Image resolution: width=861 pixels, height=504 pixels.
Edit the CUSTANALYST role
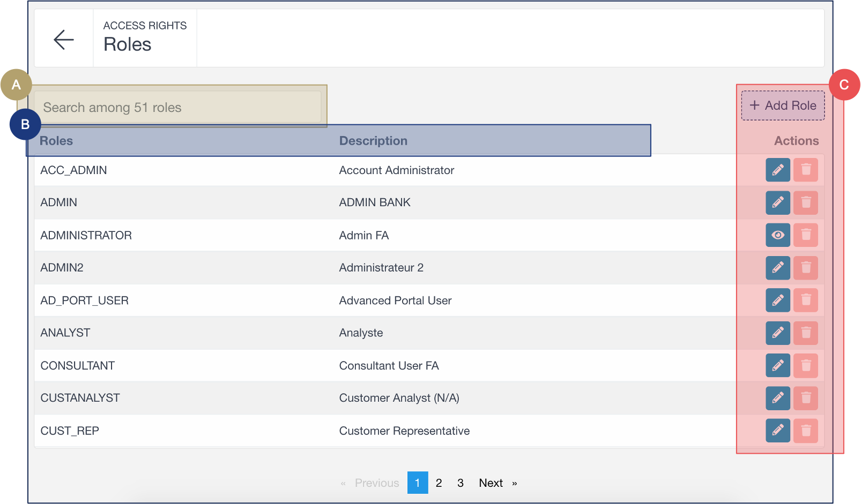[x=777, y=398]
